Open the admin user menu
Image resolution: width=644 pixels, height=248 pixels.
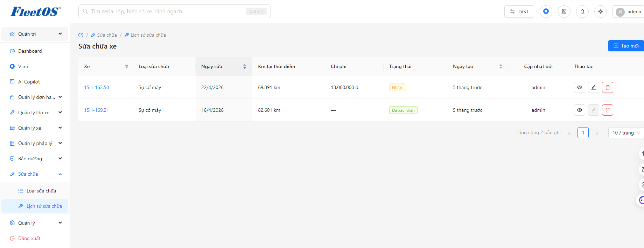tap(629, 12)
